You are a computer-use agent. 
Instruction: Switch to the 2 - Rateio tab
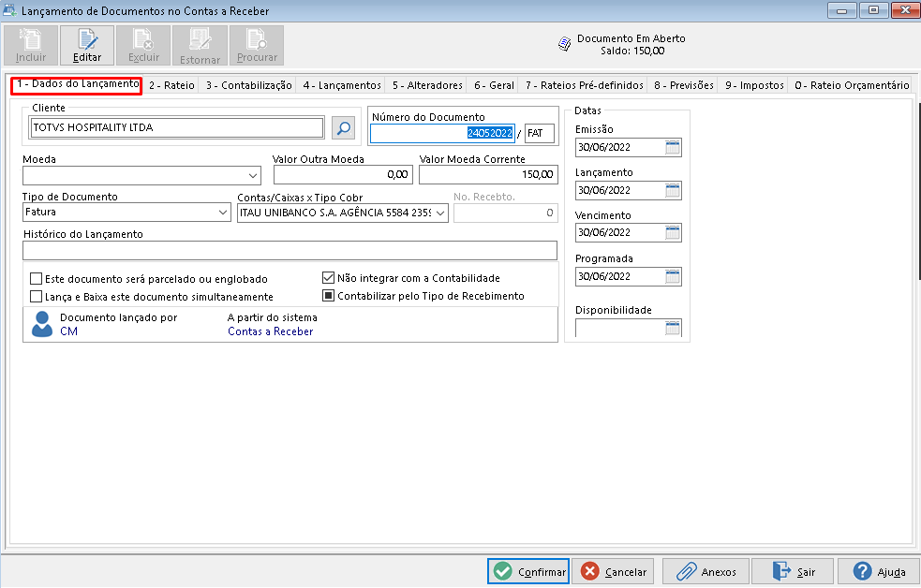[x=171, y=85]
